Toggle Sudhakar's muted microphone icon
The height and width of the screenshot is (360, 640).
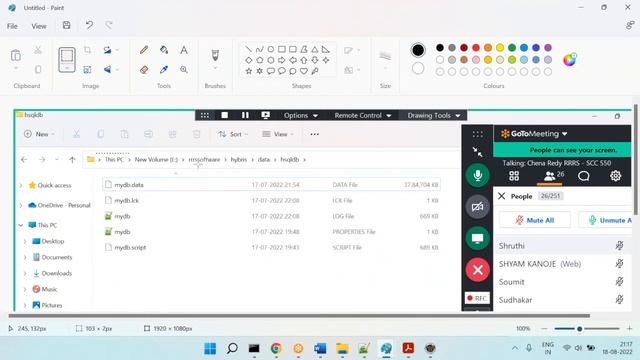619,300
